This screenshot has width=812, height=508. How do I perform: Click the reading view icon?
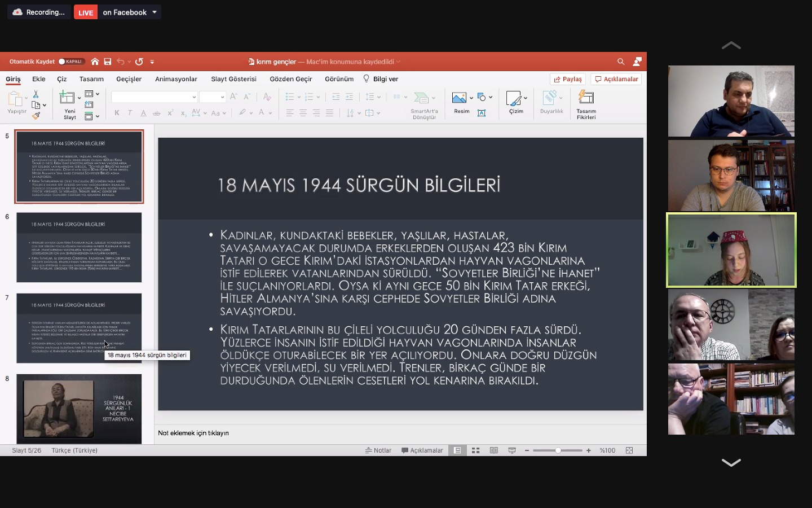coord(494,450)
